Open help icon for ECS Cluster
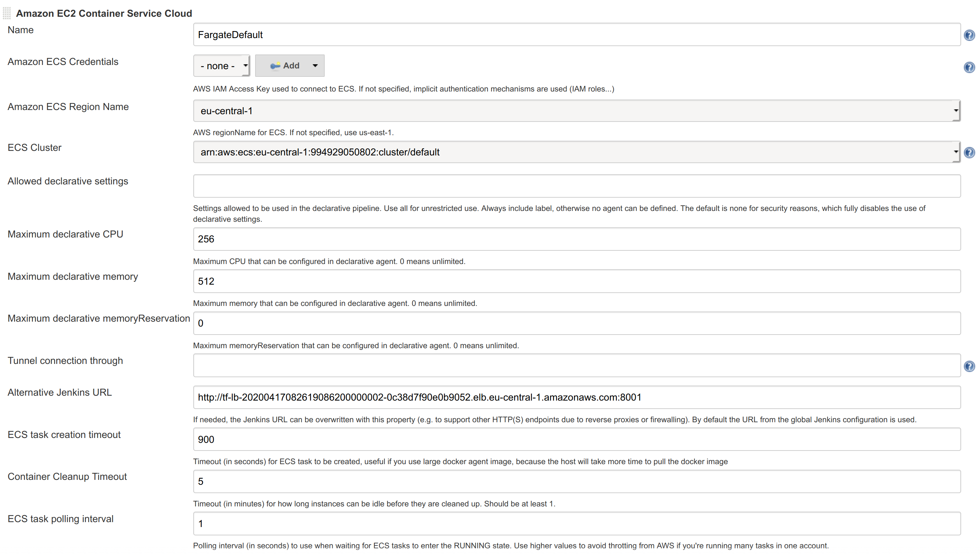The height and width of the screenshot is (556, 980). (x=969, y=152)
